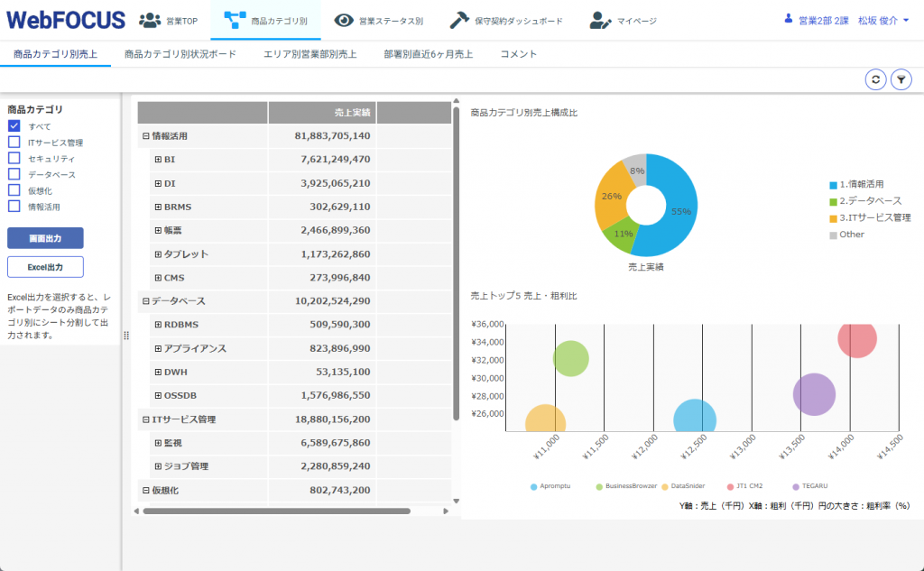Switch to 商品カテゴリ別状況ボード tab

coord(180,54)
